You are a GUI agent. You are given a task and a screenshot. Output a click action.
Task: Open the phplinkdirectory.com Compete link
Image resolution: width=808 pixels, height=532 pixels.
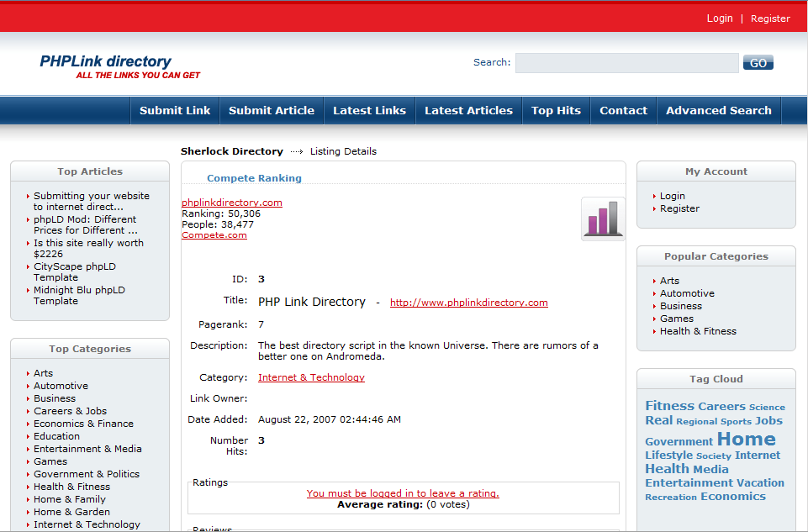coord(232,203)
